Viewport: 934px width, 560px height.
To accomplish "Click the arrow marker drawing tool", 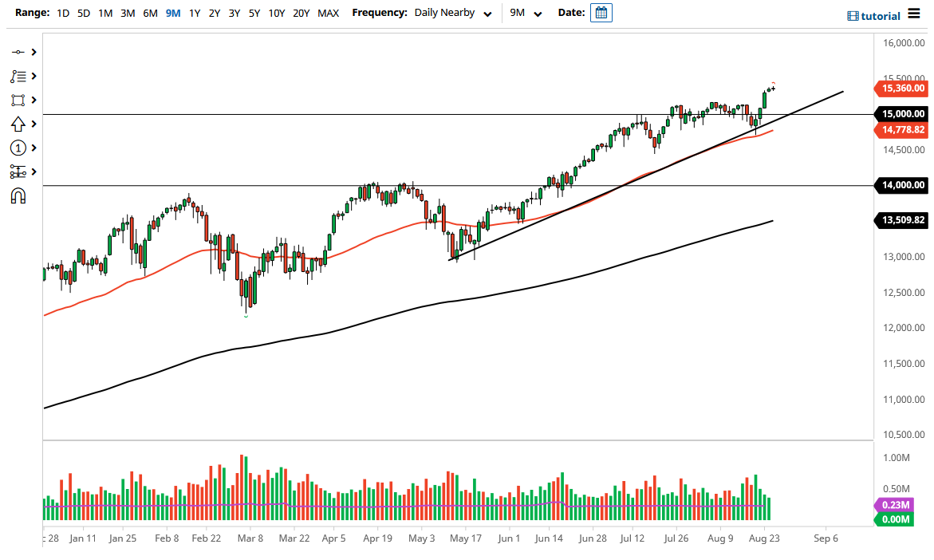I will [x=18, y=124].
